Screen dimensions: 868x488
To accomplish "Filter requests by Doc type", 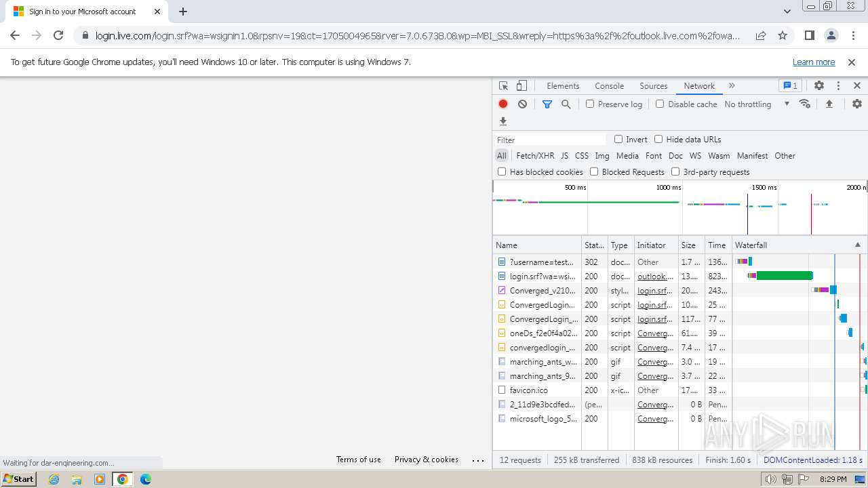I will point(675,156).
